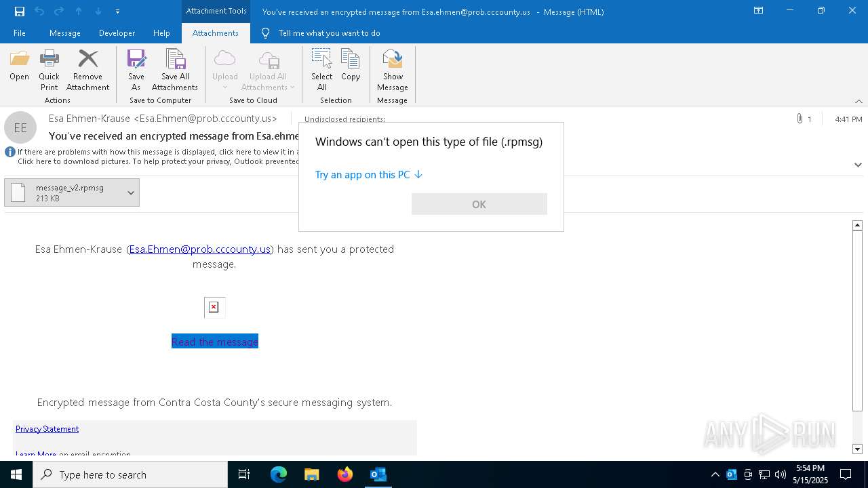Launch Firefox from taskbar
The image size is (868, 488).
click(x=345, y=474)
